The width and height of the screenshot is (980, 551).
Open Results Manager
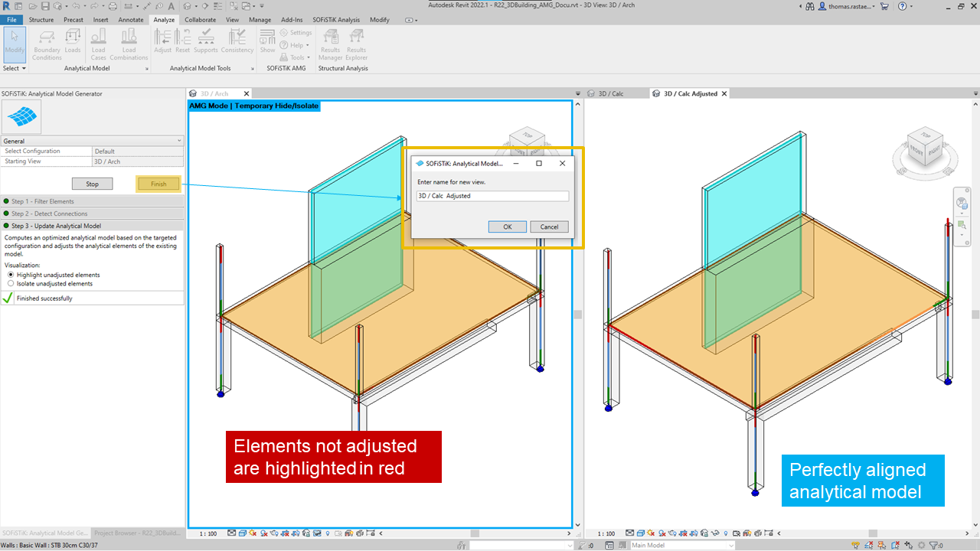pyautogui.click(x=331, y=44)
